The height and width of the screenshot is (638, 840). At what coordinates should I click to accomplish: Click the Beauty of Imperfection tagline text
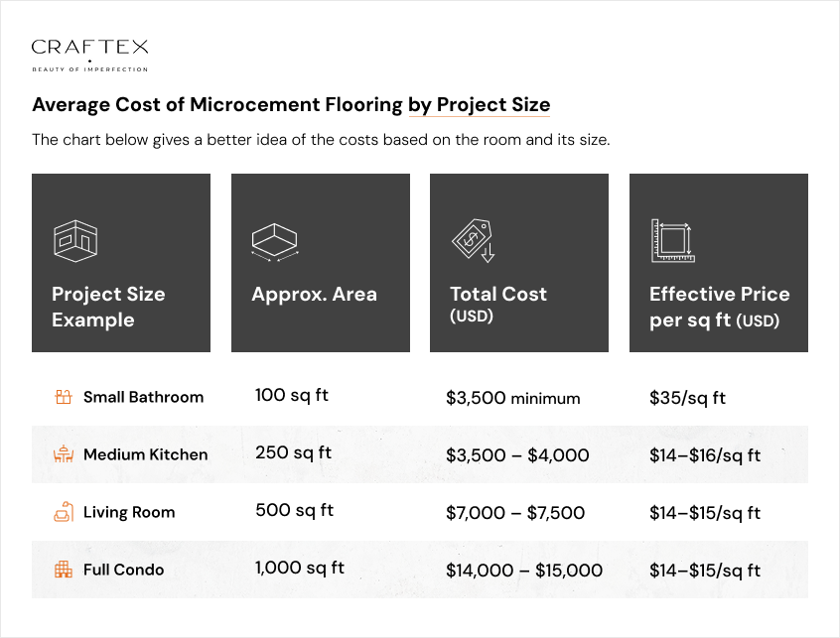[x=90, y=69]
